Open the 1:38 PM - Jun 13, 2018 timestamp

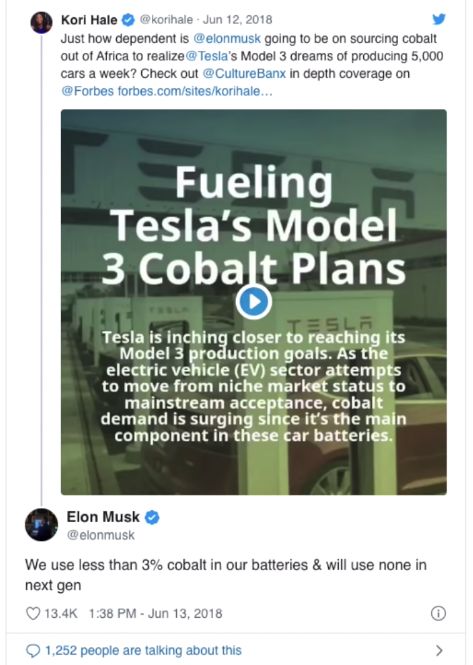click(155, 613)
